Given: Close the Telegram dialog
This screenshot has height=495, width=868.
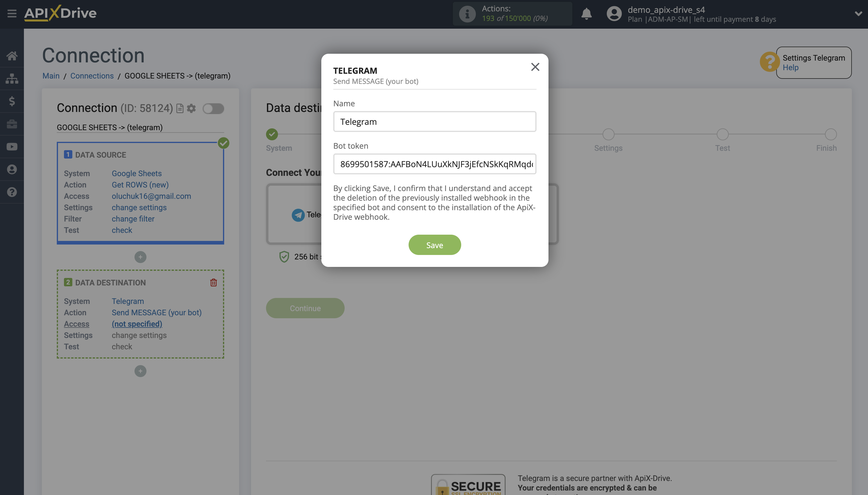Looking at the screenshot, I should (535, 67).
